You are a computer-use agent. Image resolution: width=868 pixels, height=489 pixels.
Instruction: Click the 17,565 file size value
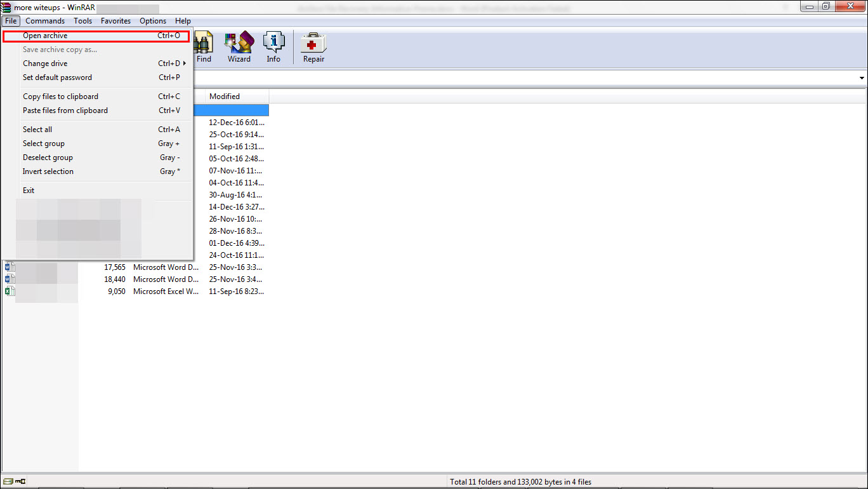pos(115,267)
